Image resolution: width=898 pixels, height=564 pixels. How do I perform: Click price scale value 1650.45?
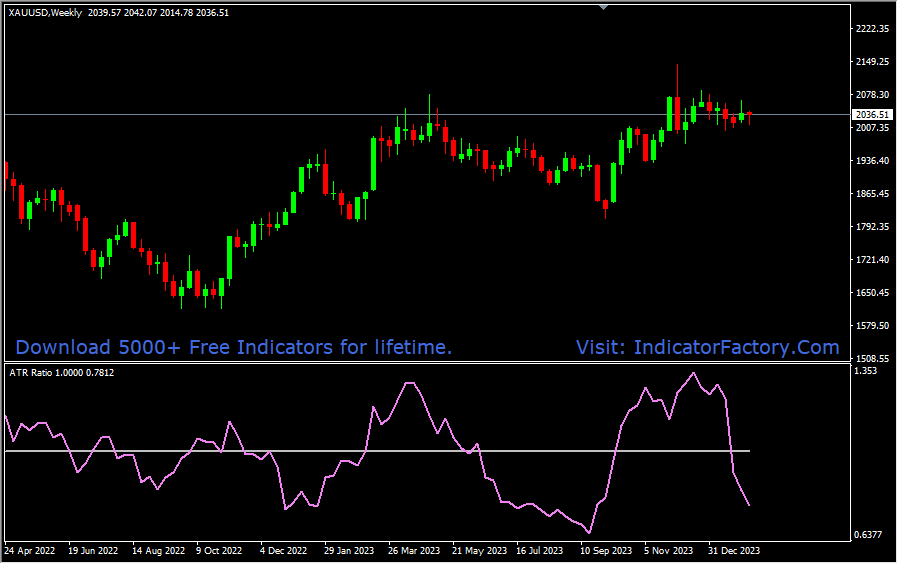pos(872,293)
